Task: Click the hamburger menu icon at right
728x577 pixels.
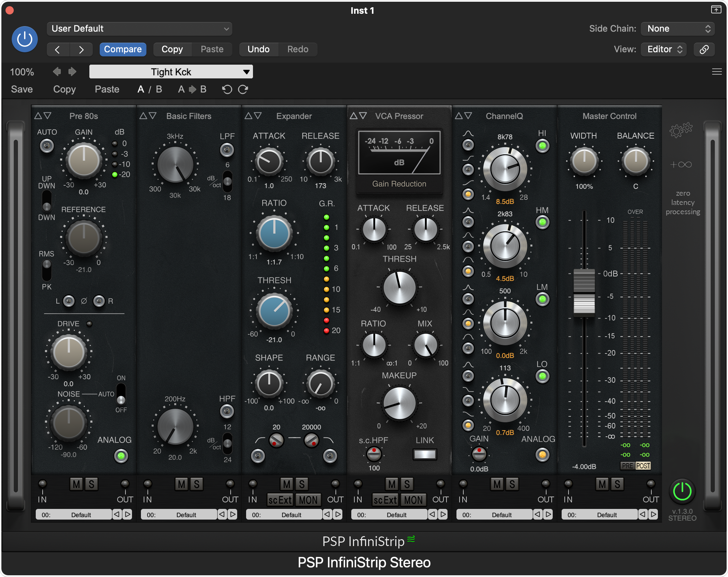Action: (717, 72)
